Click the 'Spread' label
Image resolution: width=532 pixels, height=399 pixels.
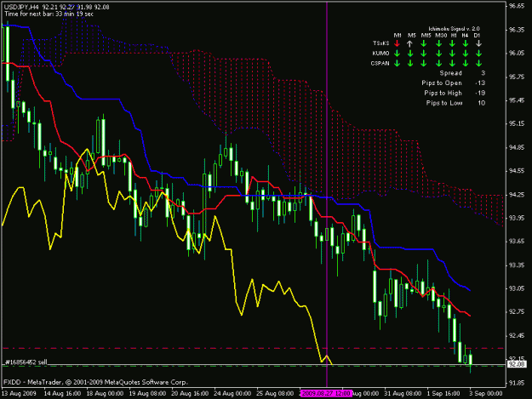[x=450, y=73]
